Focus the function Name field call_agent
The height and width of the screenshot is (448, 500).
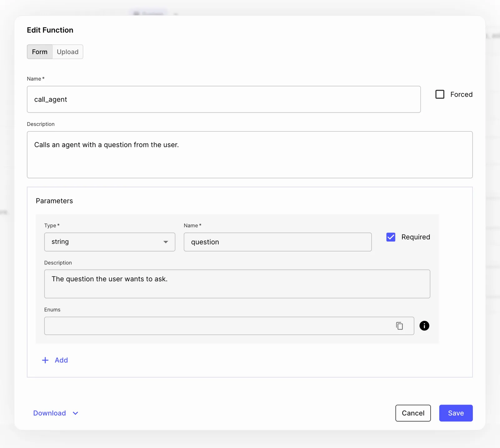coord(224,99)
